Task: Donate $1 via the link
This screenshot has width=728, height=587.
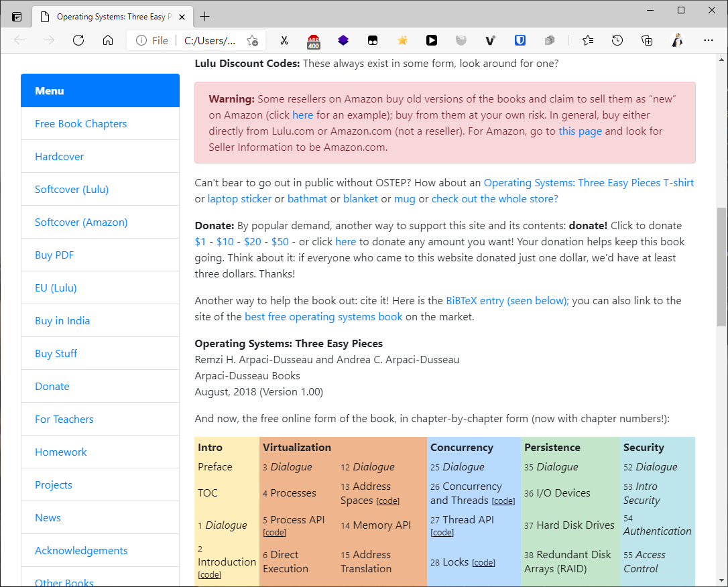Action: pos(200,242)
